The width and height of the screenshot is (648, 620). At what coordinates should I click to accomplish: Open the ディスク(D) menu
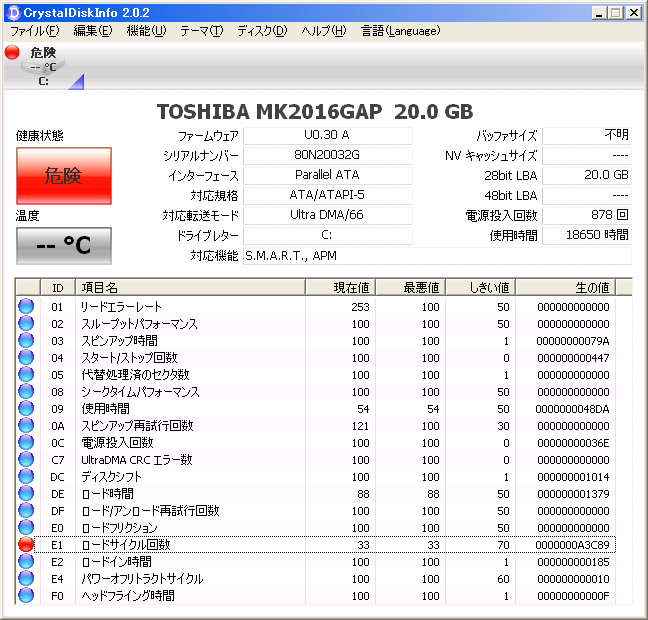click(x=262, y=31)
